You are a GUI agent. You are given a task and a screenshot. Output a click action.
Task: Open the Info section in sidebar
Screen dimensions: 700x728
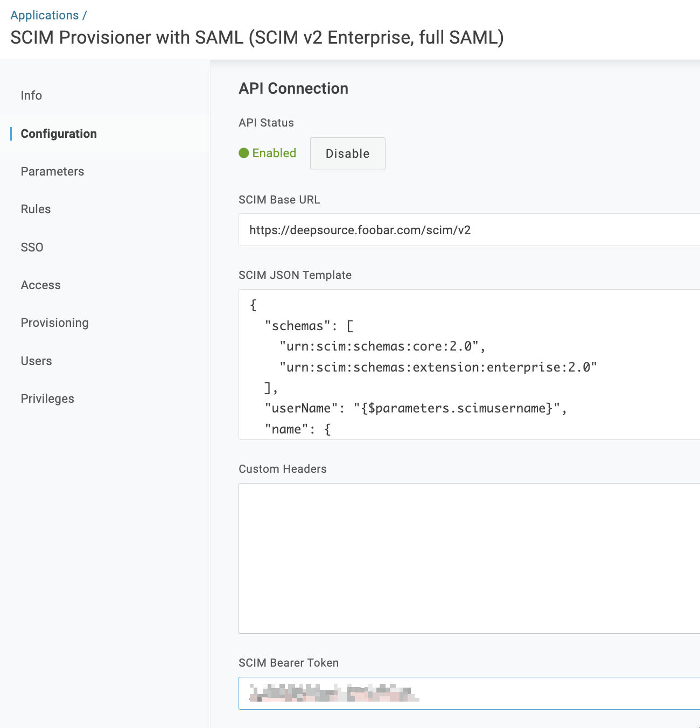pos(31,95)
